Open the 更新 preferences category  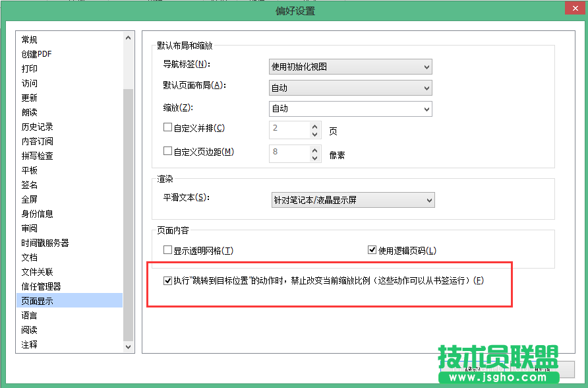click(69, 98)
